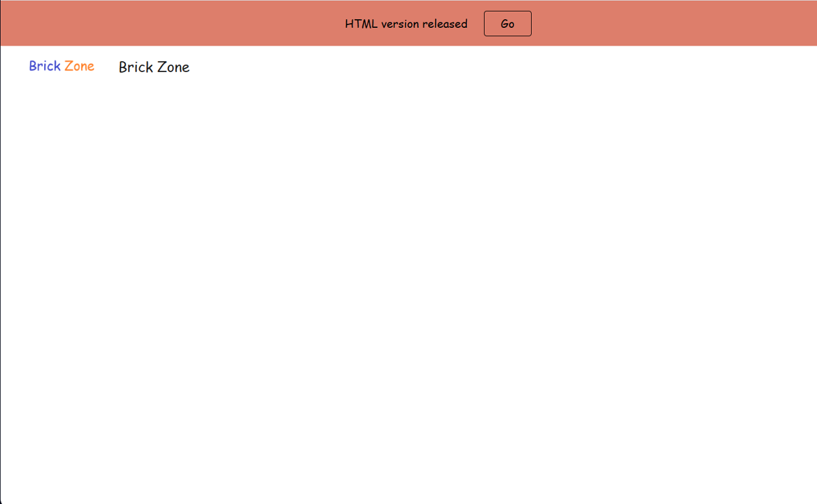Click the HTML version released announcement text
The width and height of the screenshot is (817, 504).
406,23
